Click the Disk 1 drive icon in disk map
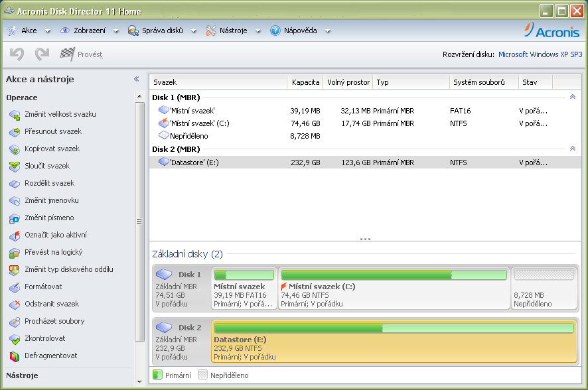The width and height of the screenshot is (588, 390). (164, 274)
